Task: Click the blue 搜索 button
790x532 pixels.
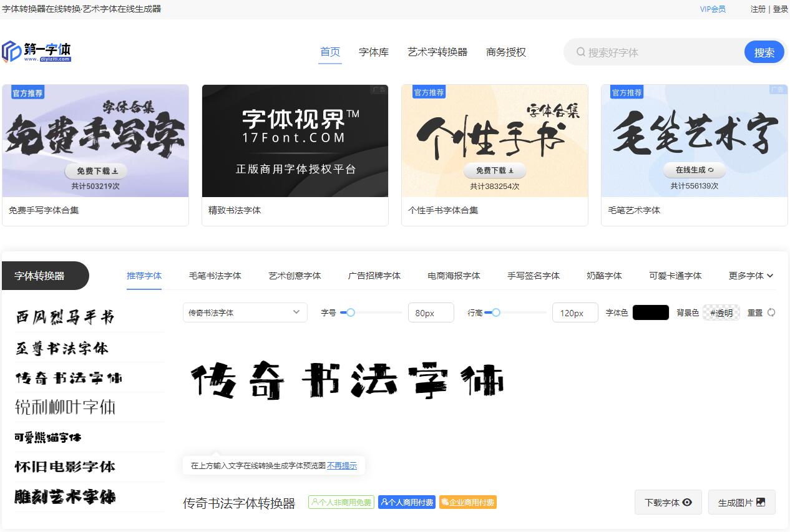Action: coord(764,52)
